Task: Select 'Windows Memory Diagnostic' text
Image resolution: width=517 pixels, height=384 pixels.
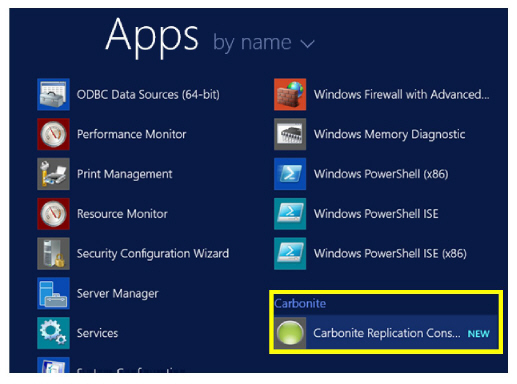Action: coord(389,134)
